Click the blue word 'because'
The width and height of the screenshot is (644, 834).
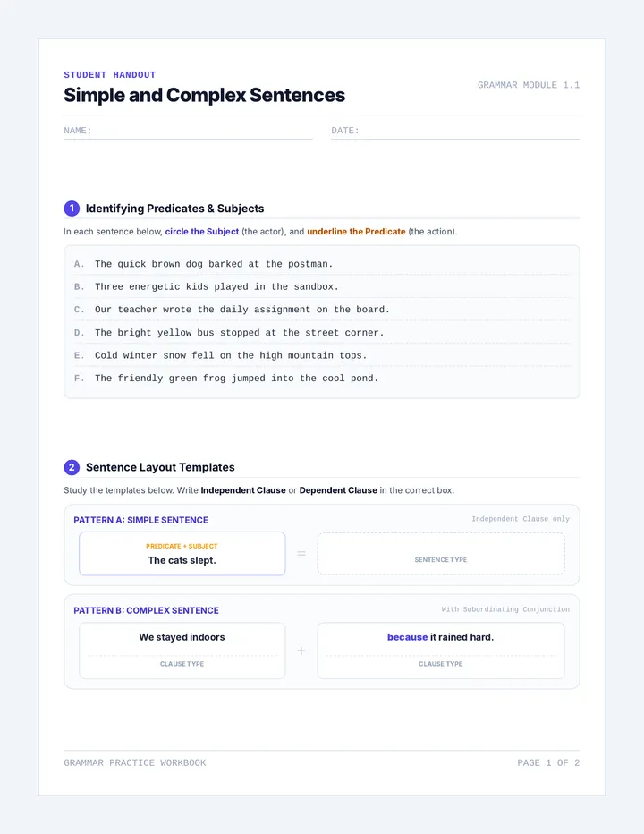[x=407, y=637]
